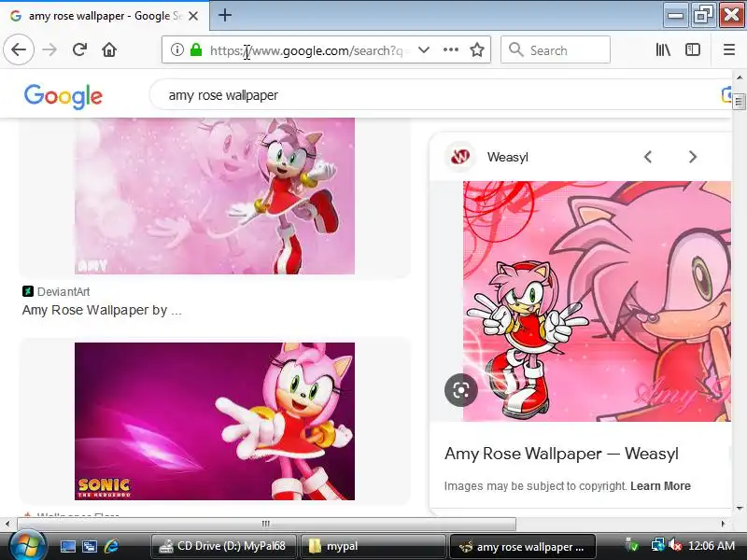Click the horizontal scrollbar right arrow

tap(723, 524)
